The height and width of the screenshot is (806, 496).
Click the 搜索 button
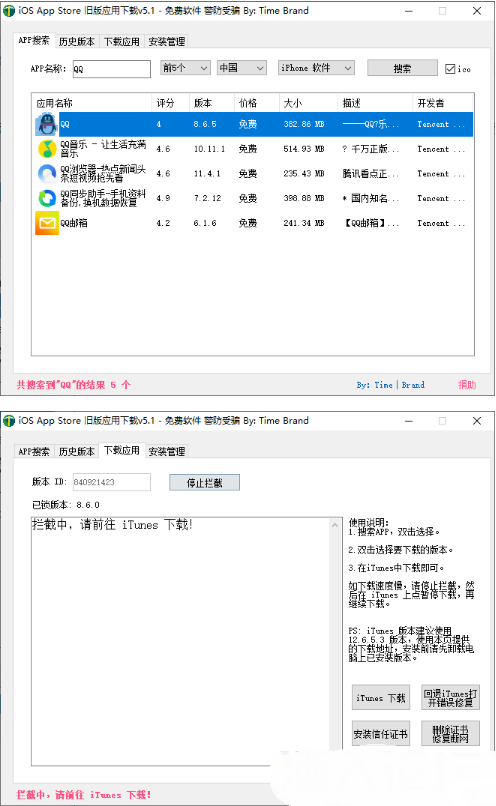tap(402, 68)
